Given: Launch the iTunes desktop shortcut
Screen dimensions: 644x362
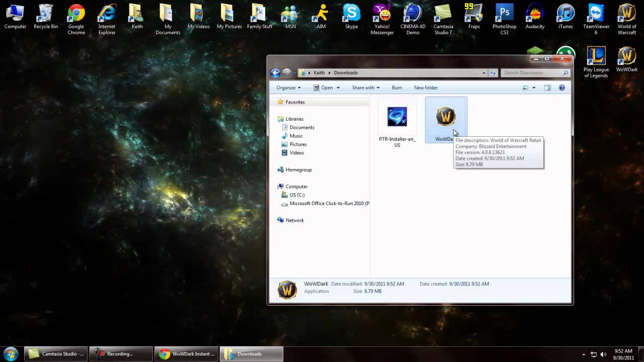Looking at the screenshot, I should 566,17.
